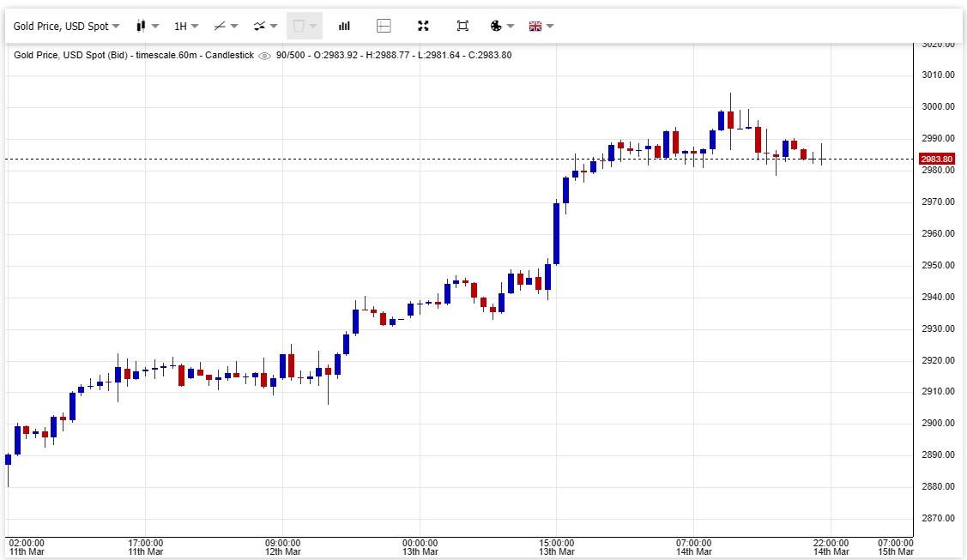Screen dimensions: 967x560
Task: Toggle the volume bars icon
Action: pos(344,26)
